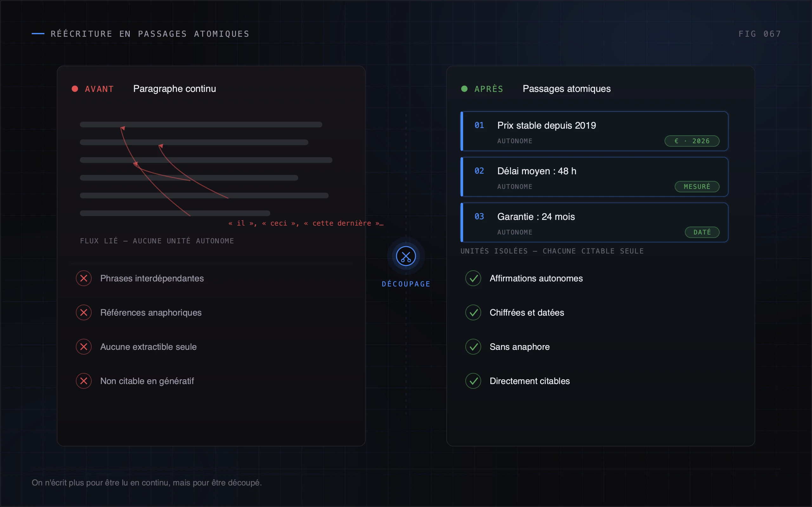Click the Paragraphe continu heading

[x=174, y=89]
